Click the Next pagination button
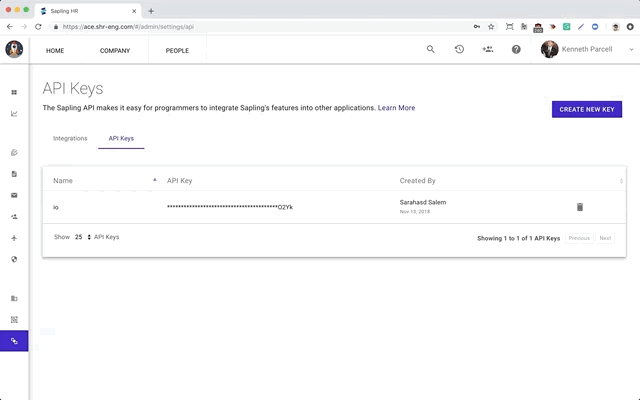The width and height of the screenshot is (640, 400). pyautogui.click(x=605, y=238)
